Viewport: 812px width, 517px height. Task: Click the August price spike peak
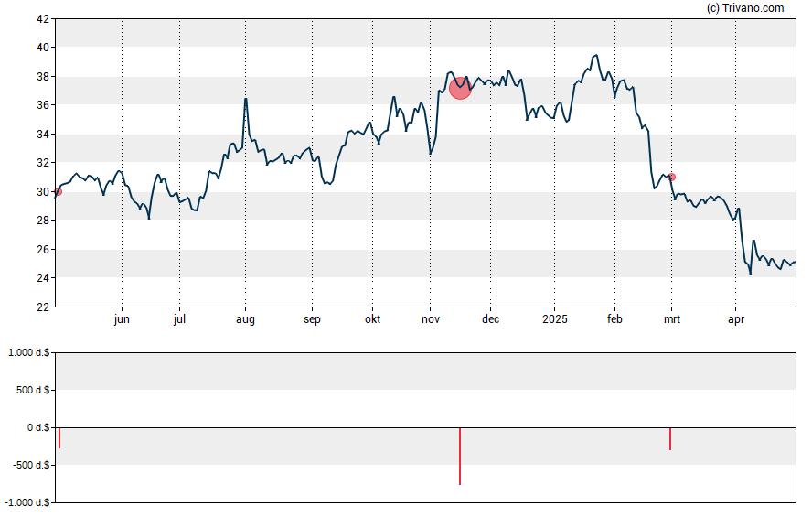[x=245, y=99]
